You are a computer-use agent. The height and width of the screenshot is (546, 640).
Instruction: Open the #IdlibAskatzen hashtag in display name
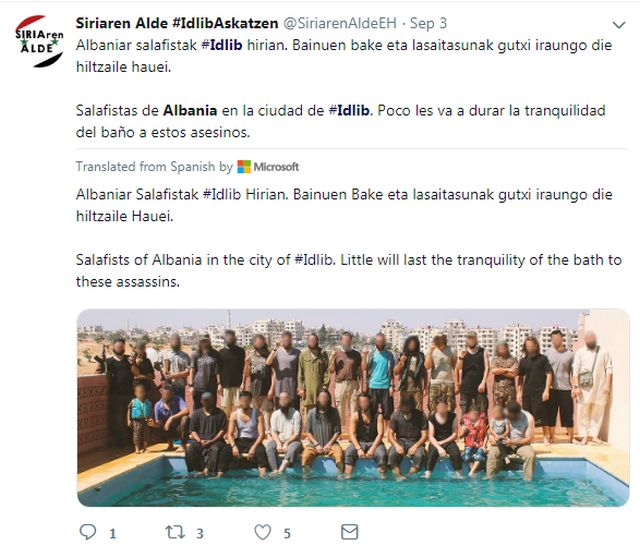225,23
